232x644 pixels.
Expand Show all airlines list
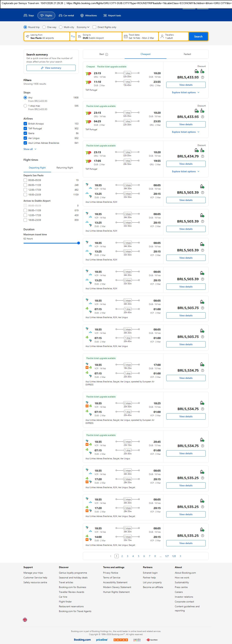pos(30,149)
